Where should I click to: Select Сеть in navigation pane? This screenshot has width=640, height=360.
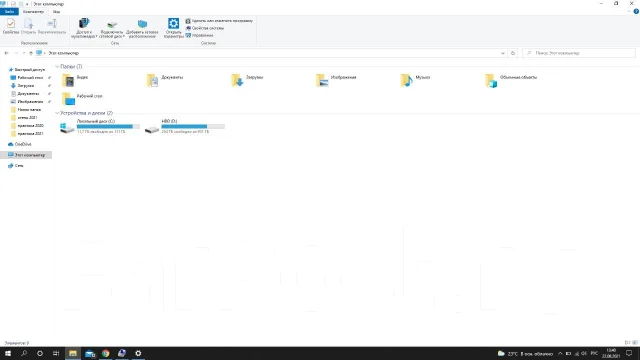click(16, 166)
